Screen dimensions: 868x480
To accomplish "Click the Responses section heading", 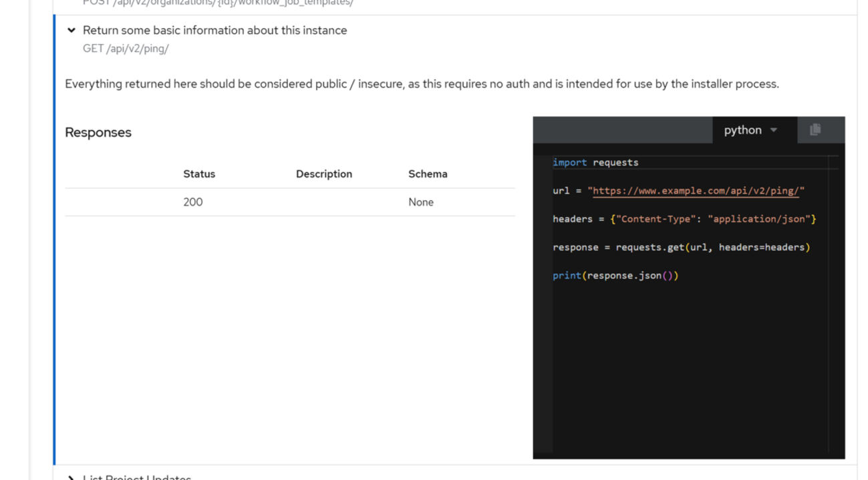I will 98,132.
